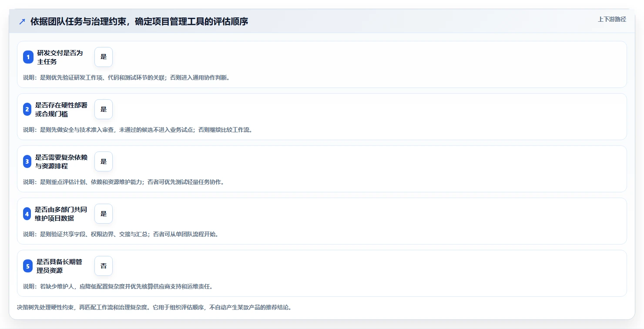This screenshot has height=329, width=644.
Task: Toggle the 是 answer for 是否需要复杂依赖与资源排程
Action: 104,161
